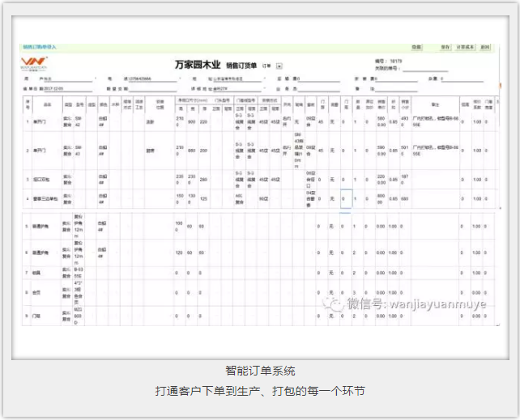The height and width of the screenshot is (420, 520).
Task: Open the 订单 type dropdown arrow
Action: (279, 66)
